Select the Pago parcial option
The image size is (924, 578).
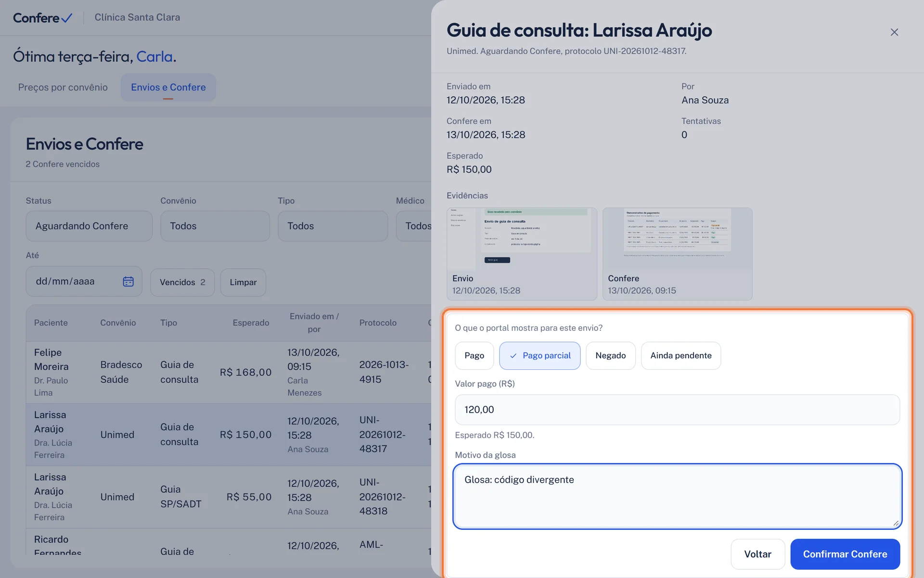539,355
